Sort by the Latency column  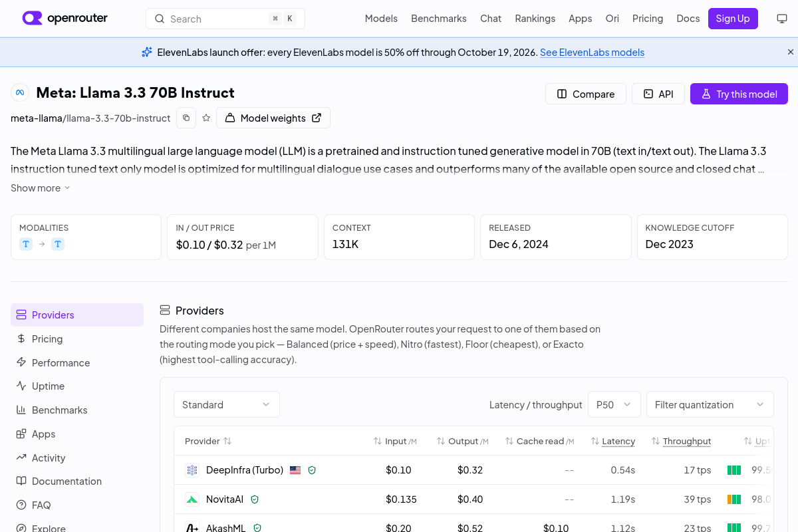(612, 441)
